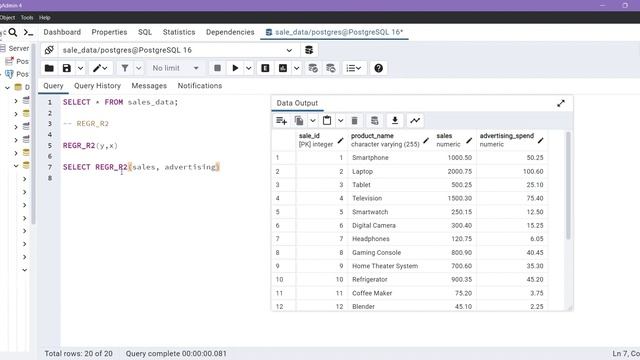Click the edit pencil on sales column
Image resolution: width=640 pixels, height=360 pixels.
tap(469, 140)
